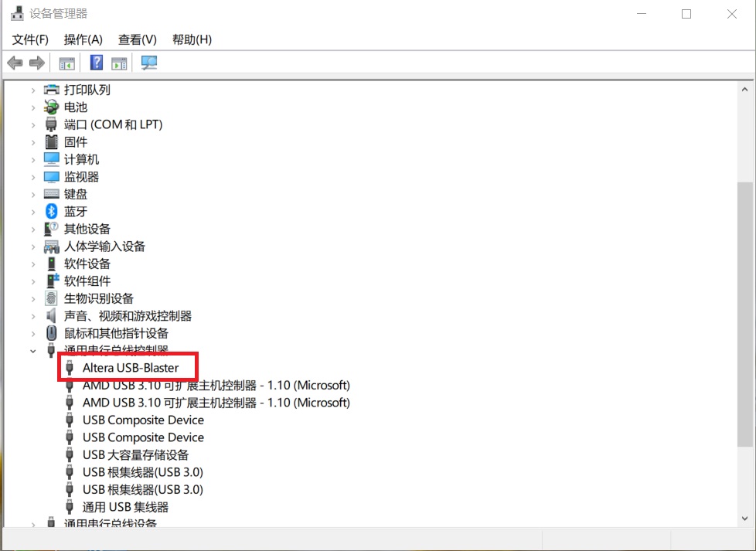Click Scan for hardware changes icon
This screenshot has height=551, width=756.
pos(149,63)
